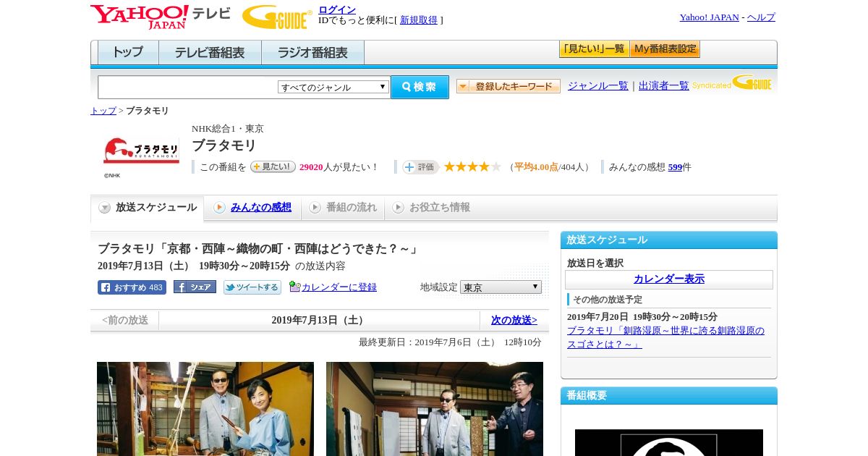The image size is (868, 456).
Task: Click the みんなの感想 tab play icon
Action: [x=219, y=208]
